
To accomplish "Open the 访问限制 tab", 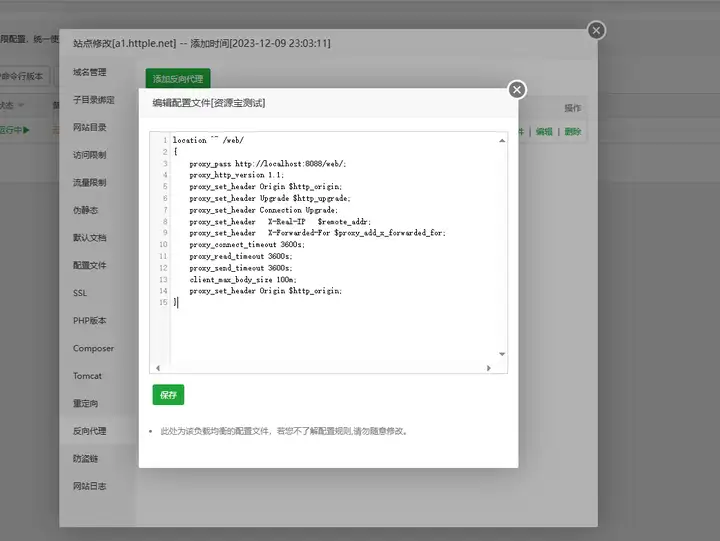I will click(x=90, y=155).
